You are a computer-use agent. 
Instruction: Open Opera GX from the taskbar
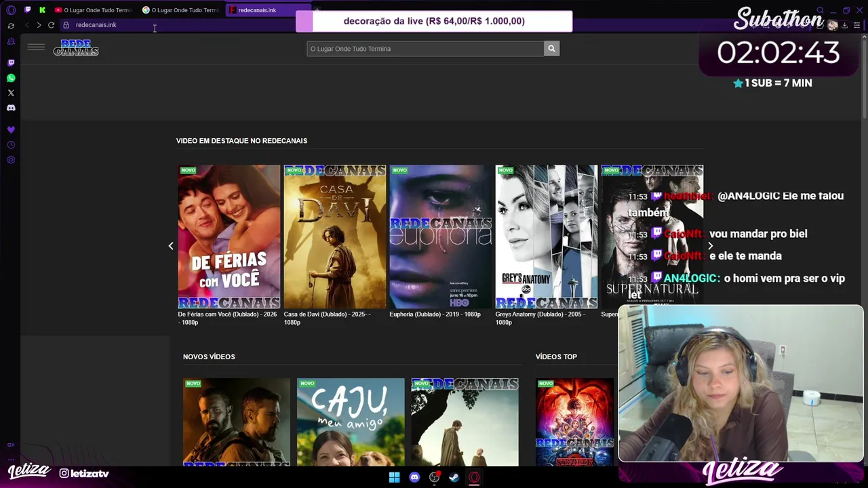[474, 477]
